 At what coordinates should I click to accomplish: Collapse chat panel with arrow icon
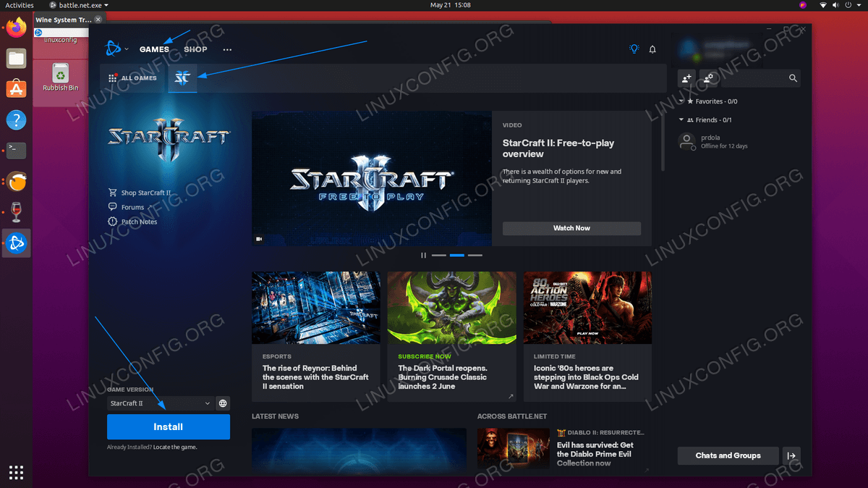(x=791, y=455)
